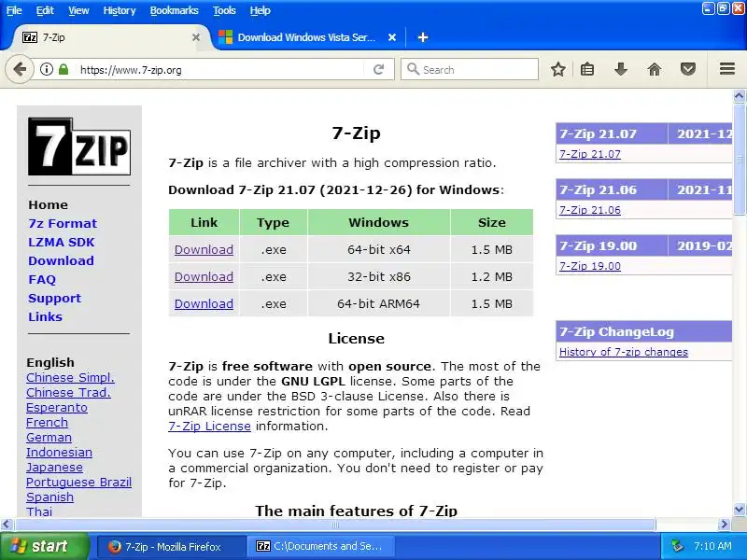Switch language to Spanish

tap(50, 497)
